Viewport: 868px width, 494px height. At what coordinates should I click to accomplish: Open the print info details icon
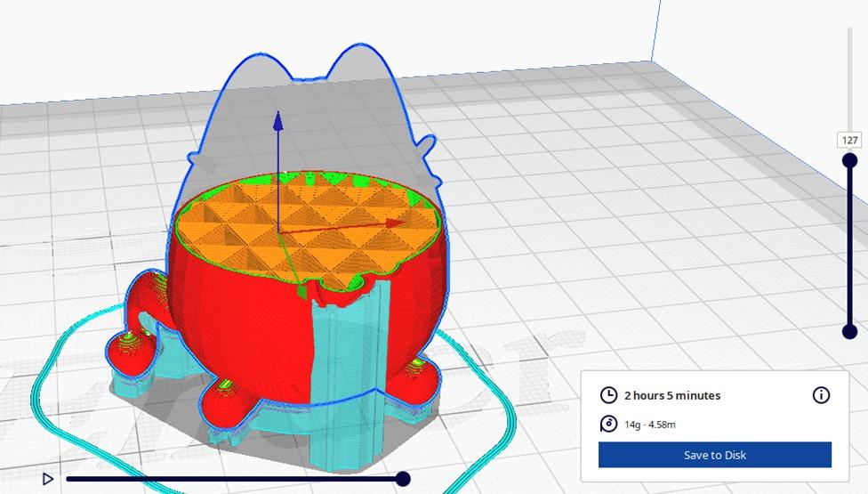coord(821,395)
